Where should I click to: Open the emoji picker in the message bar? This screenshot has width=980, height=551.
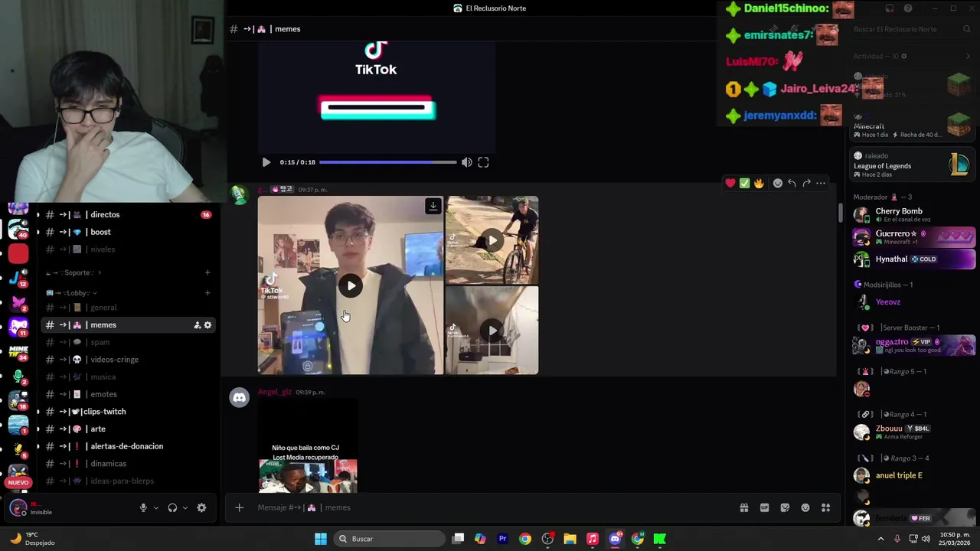tap(805, 507)
